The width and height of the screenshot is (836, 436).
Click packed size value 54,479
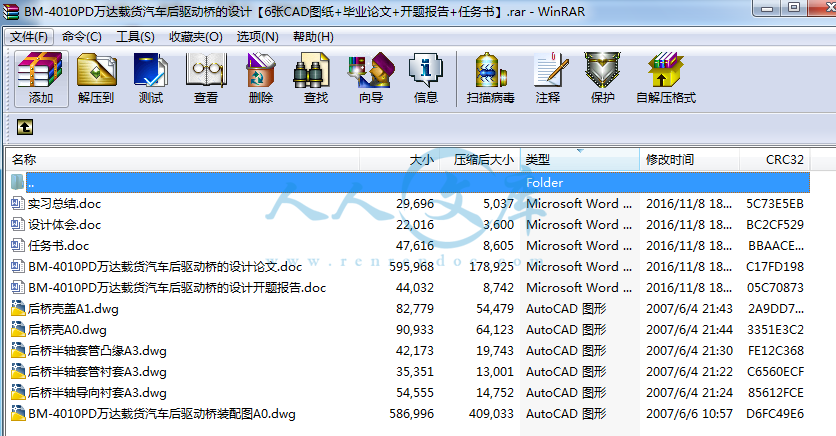pyautogui.click(x=495, y=309)
